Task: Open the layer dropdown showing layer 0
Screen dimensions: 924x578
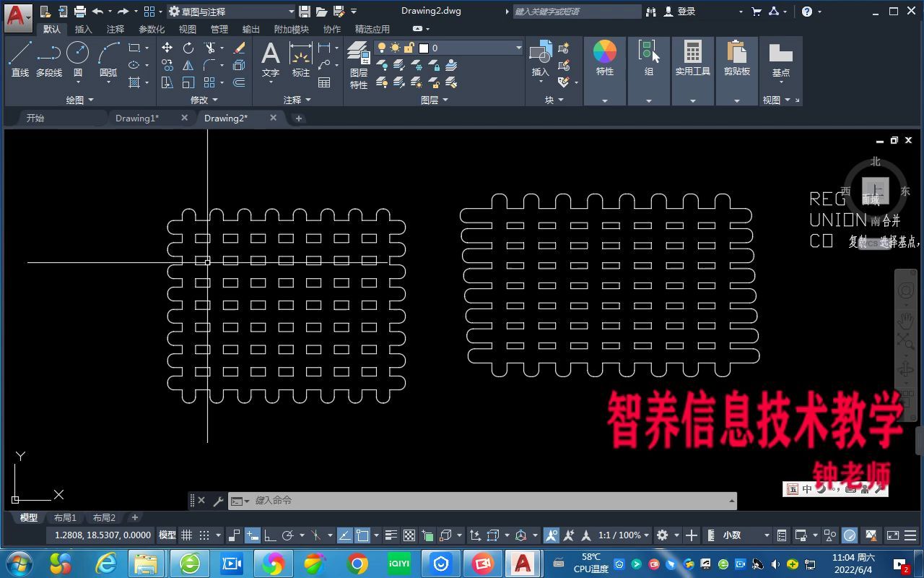Action: click(x=518, y=48)
